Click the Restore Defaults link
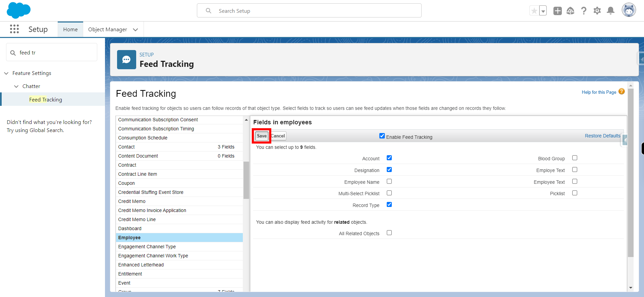The width and height of the screenshot is (644, 297). [x=602, y=136]
